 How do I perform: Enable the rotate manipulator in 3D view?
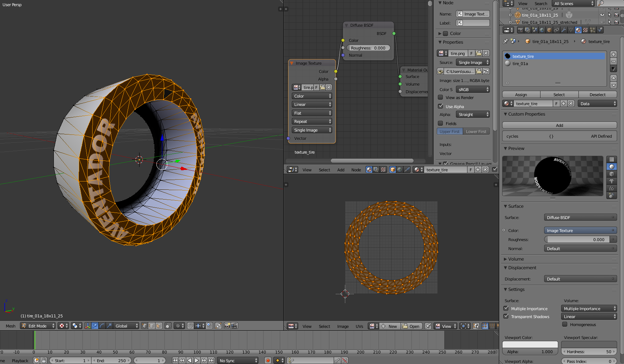click(x=102, y=326)
